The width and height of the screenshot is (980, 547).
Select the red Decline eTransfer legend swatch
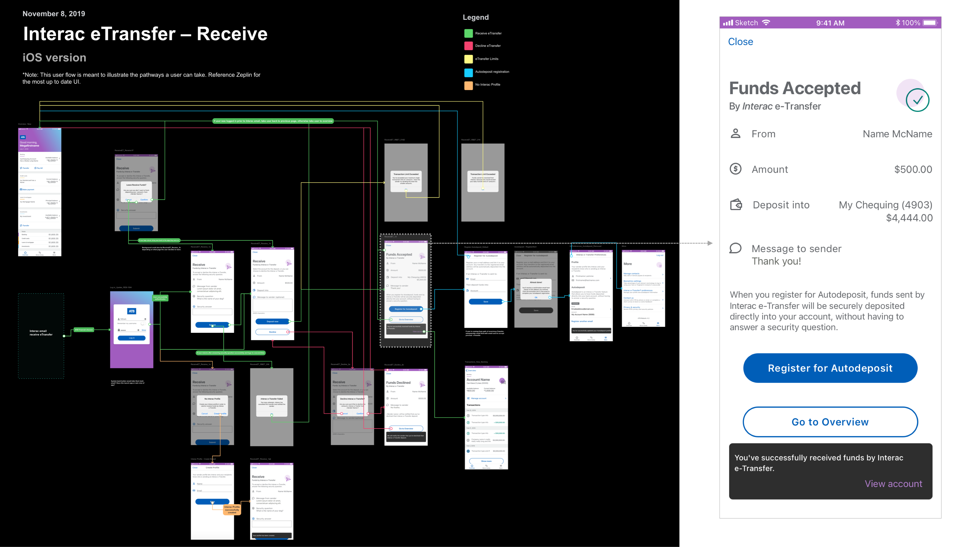tap(468, 46)
